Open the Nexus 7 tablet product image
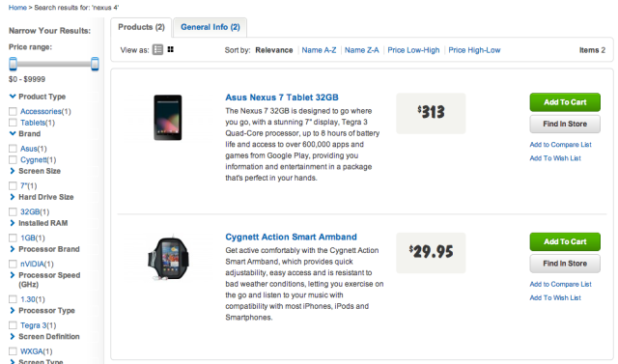Image resolution: width=618 pixels, height=364 pixels. [x=168, y=118]
